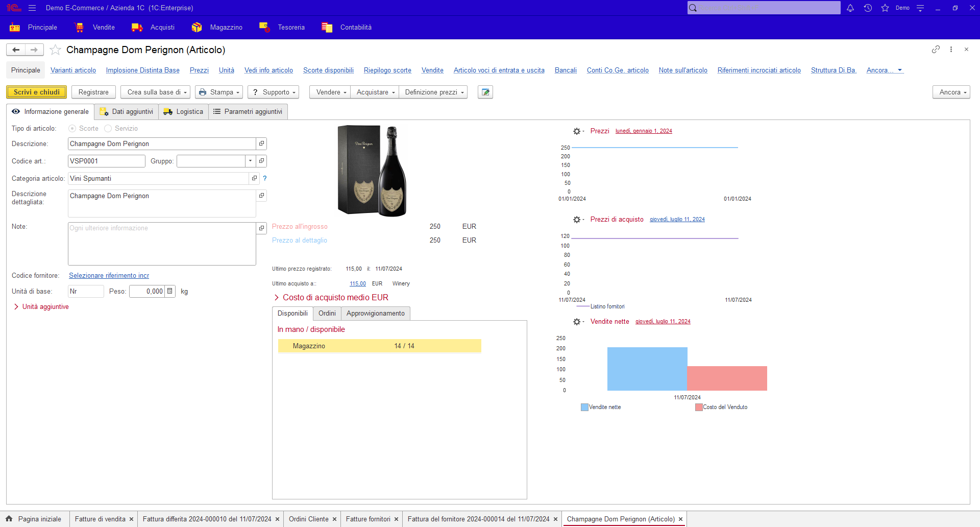Image resolution: width=980 pixels, height=527 pixels.
Task: Open Tesoreria section
Action: pos(282,27)
